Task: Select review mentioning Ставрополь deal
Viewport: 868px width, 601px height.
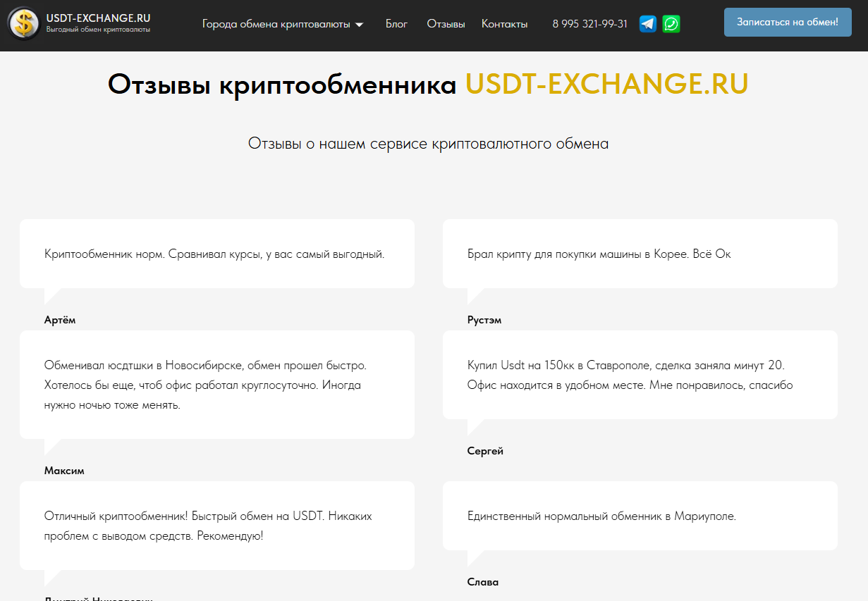Action: pyautogui.click(x=640, y=375)
